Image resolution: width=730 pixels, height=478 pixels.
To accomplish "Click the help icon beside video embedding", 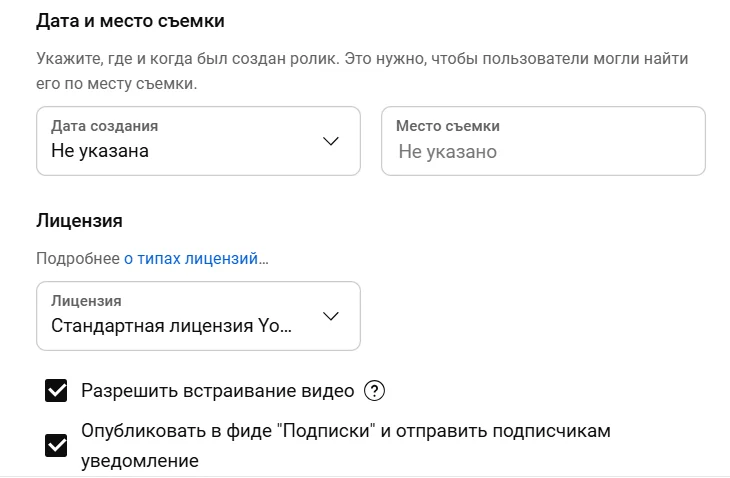I will pos(374,390).
